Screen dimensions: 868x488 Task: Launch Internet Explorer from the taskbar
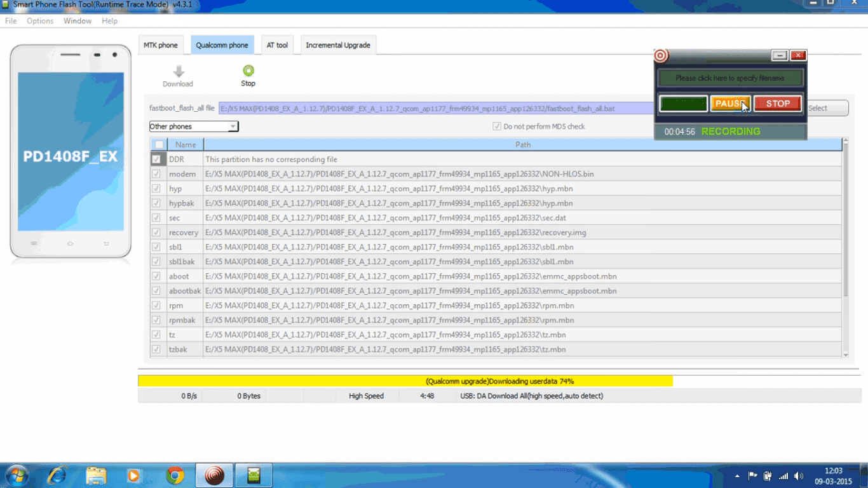point(57,475)
